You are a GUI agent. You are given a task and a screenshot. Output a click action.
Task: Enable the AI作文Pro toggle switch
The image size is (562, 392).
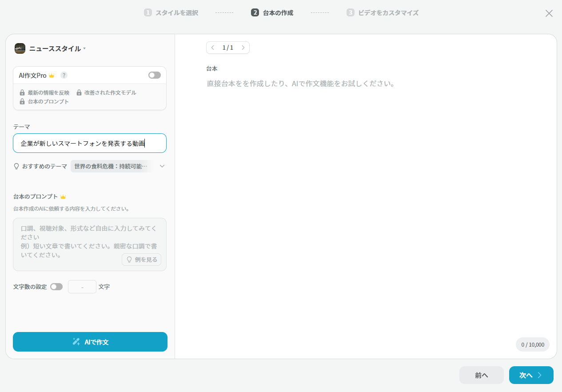point(154,75)
